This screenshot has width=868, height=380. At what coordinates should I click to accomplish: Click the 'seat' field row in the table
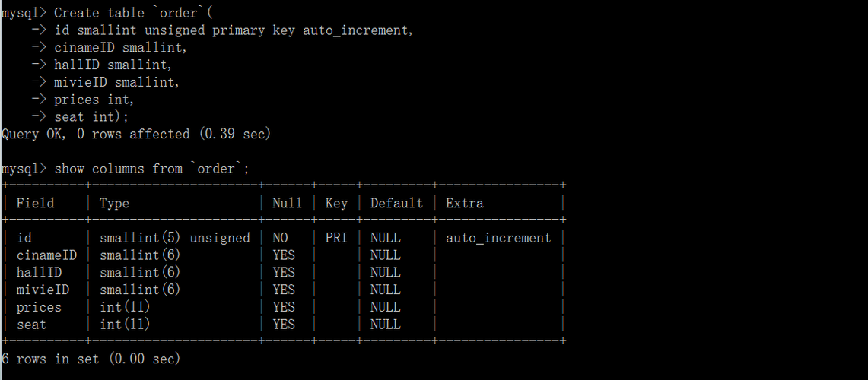284,324
